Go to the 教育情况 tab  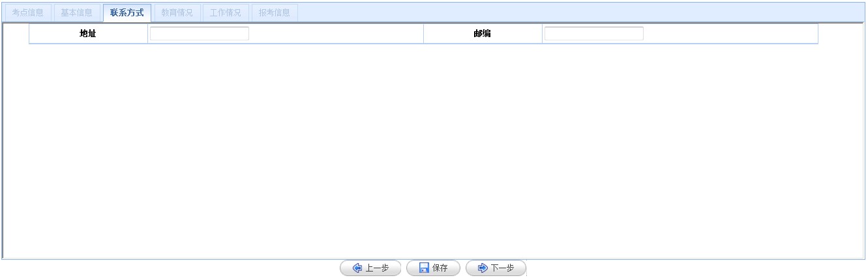pos(177,13)
